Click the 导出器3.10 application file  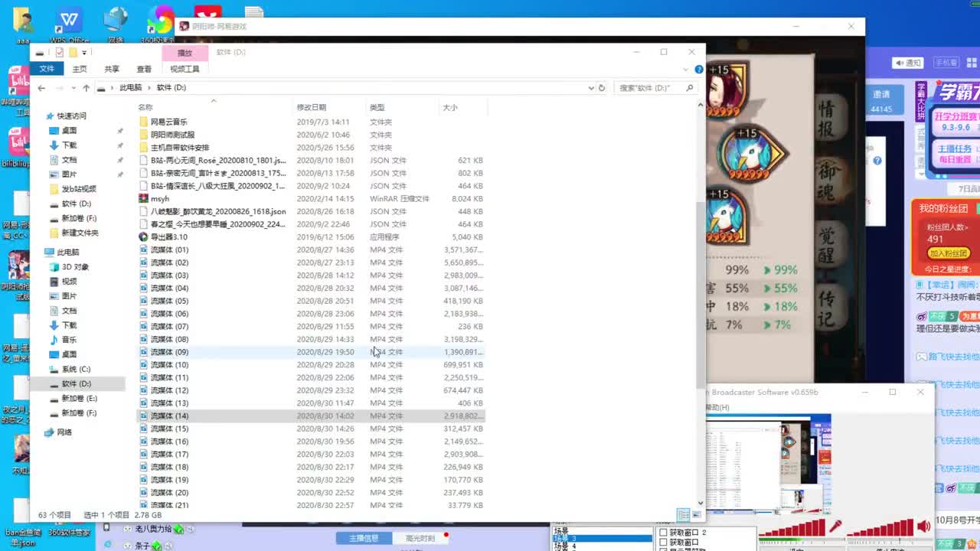pyautogui.click(x=168, y=237)
